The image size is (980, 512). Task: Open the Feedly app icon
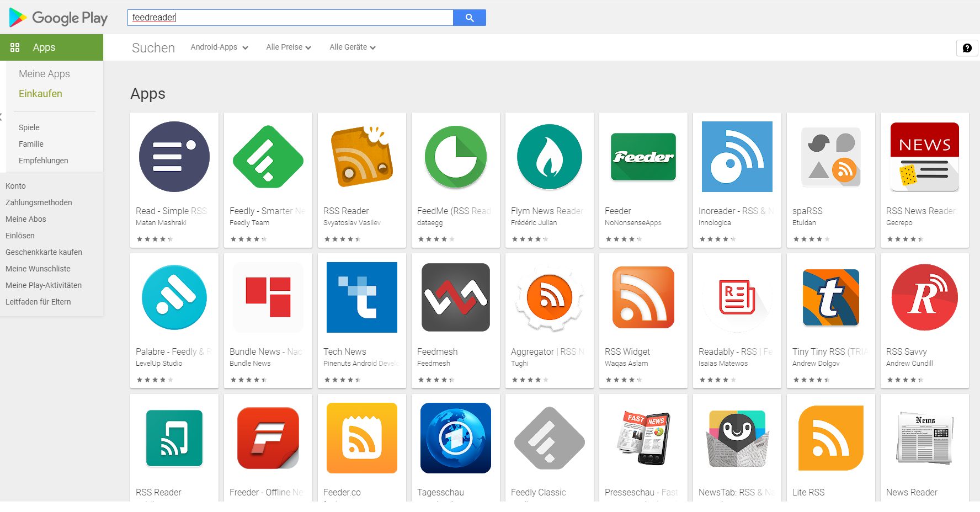(x=268, y=157)
